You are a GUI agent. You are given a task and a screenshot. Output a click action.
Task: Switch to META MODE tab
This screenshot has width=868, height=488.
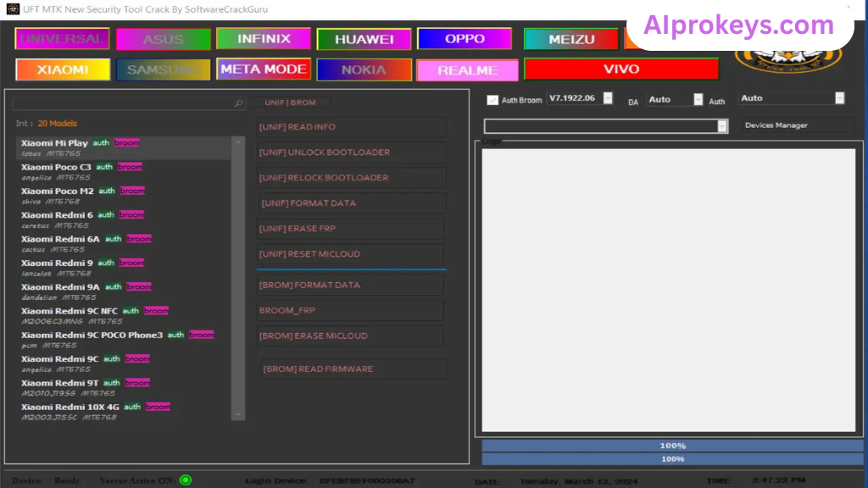pos(264,69)
